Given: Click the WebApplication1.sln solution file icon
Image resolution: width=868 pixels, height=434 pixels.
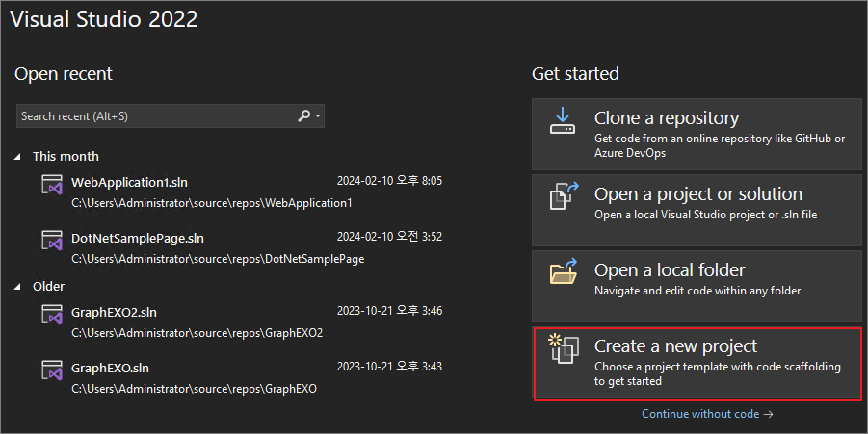Looking at the screenshot, I should pos(52,185).
